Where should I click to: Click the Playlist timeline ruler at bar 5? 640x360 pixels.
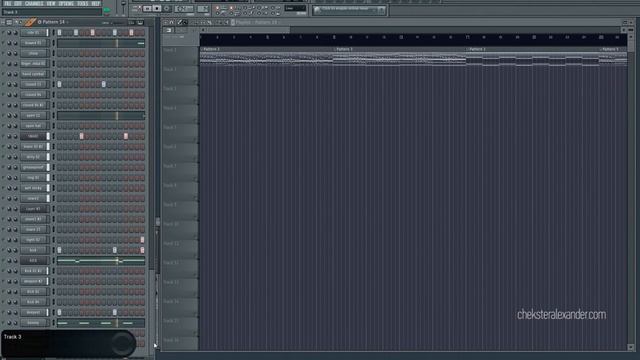pyautogui.click(x=268, y=38)
